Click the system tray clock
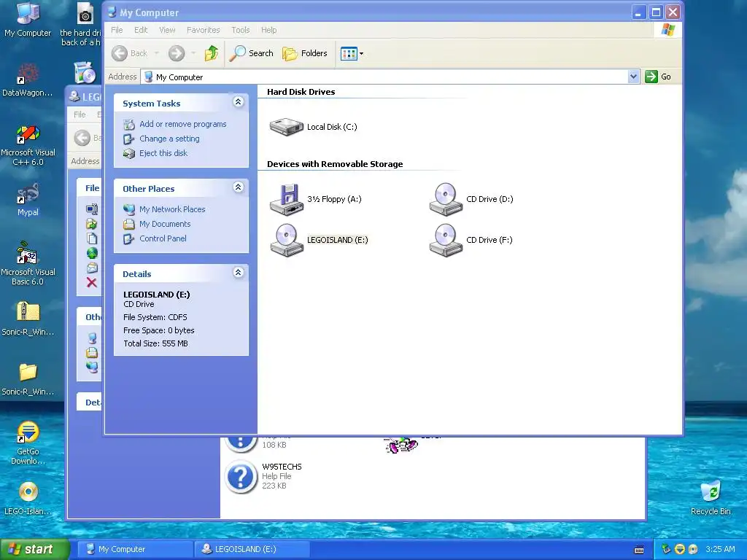The width and height of the screenshot is (747, 560). 720,549
